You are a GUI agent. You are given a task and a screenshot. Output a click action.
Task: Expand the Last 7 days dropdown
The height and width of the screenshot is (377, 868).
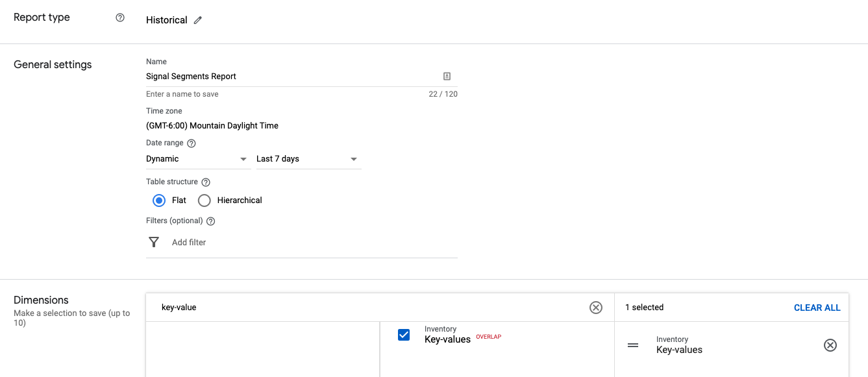point(308,159)
